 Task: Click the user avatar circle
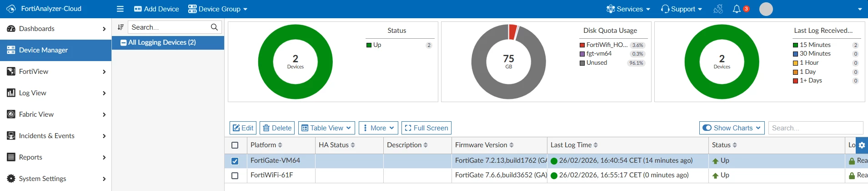pos(766,9)
